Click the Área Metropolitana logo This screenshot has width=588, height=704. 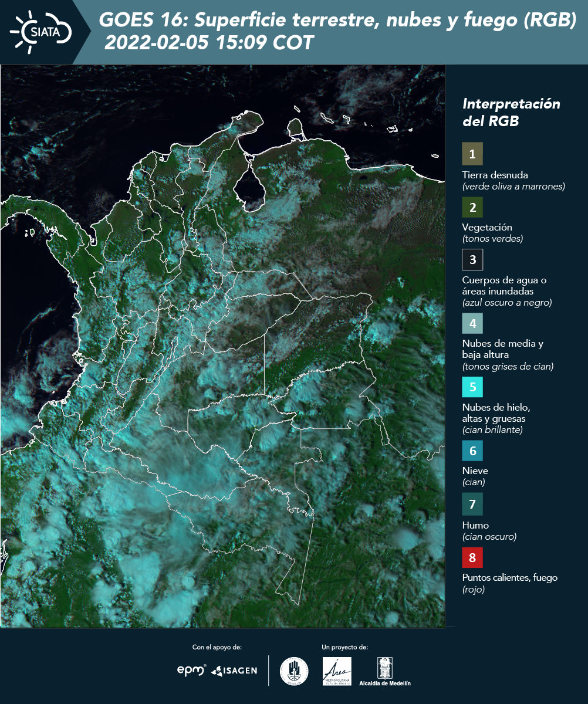pos(337,671)
